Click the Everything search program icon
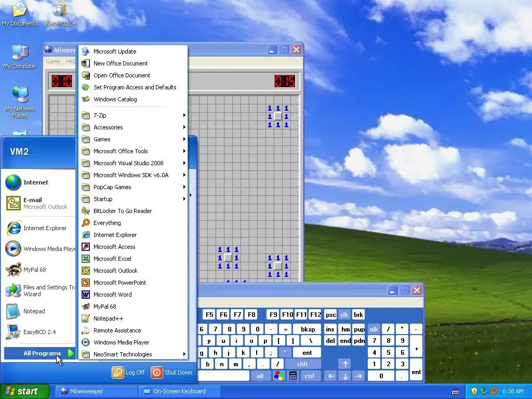 (x=86, y=223)
